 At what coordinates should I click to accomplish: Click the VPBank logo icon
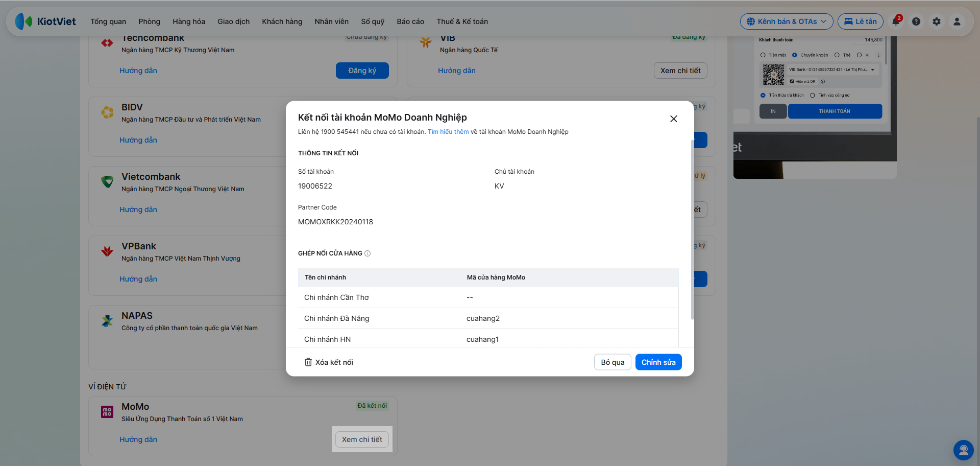point(107,251)
